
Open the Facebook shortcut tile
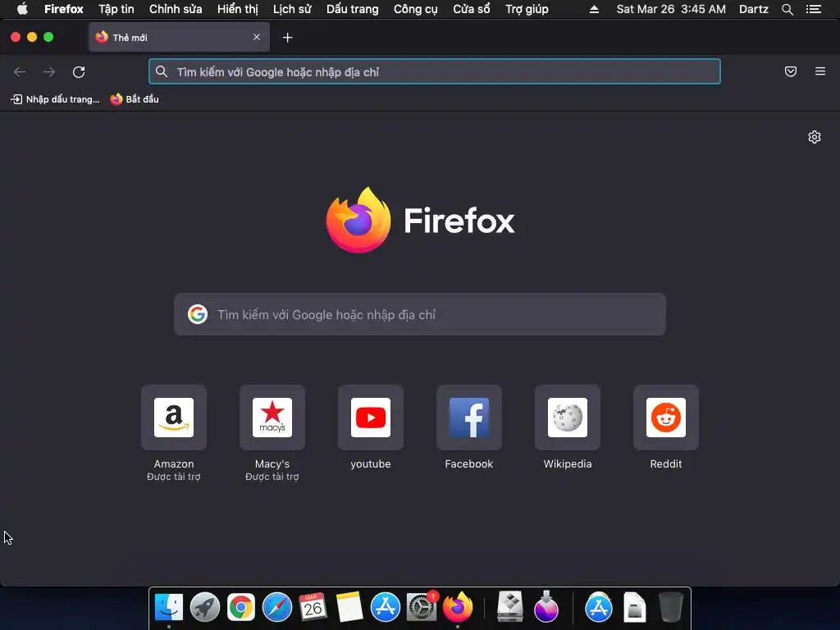pos(469,418)
